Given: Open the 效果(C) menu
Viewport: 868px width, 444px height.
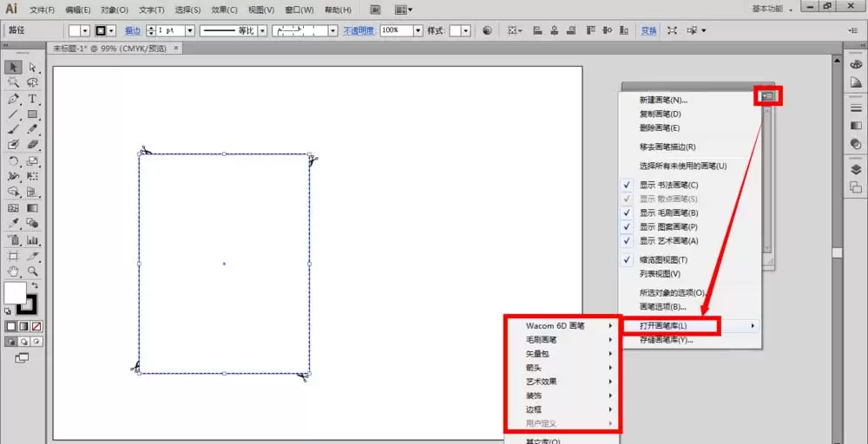Looking at the screenshot, I should point(224,10).
